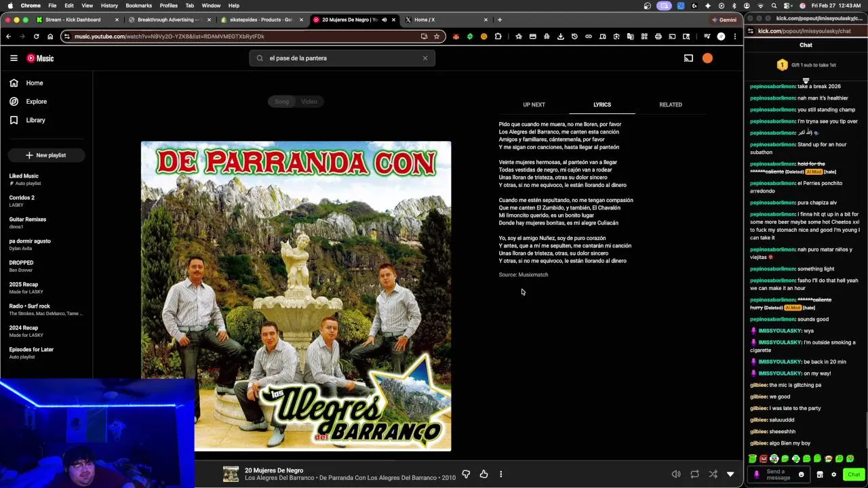This screenshot has height=488, width=868.
Task: Click Gift 1 sub to take 1st banner
Action: point(806,65)
